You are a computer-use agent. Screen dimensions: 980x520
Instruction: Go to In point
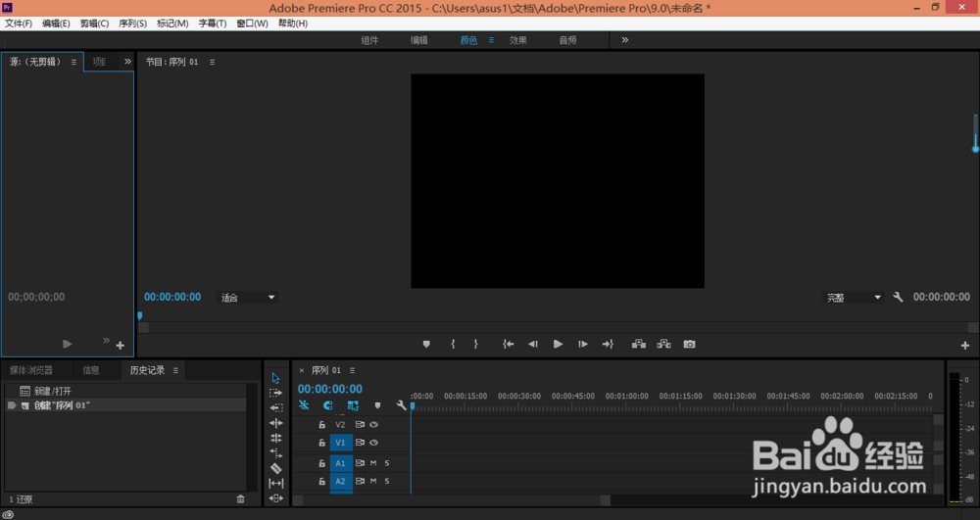point(508,344)
